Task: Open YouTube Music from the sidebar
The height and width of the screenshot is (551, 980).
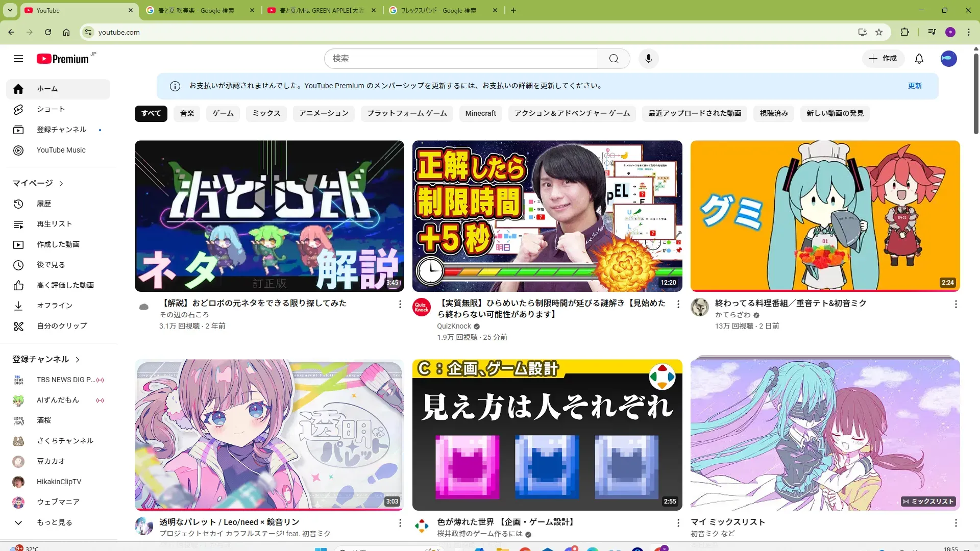Action: [61, 150]
